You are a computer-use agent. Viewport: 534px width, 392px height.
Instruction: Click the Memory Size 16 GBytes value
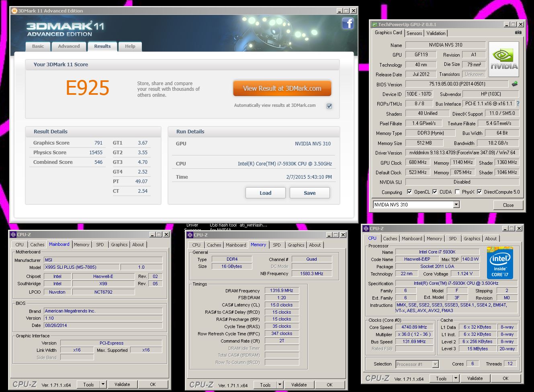[x=232, y=267]
